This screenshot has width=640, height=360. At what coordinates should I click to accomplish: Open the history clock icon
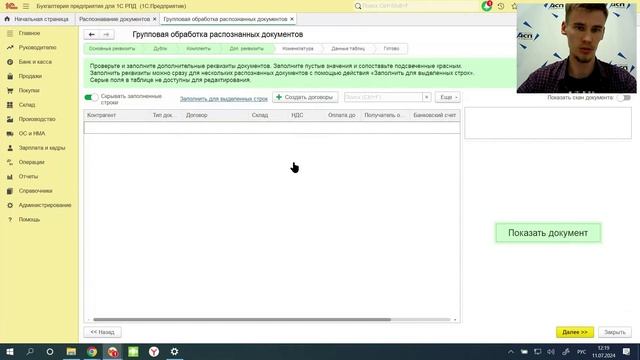click(501, 6)
